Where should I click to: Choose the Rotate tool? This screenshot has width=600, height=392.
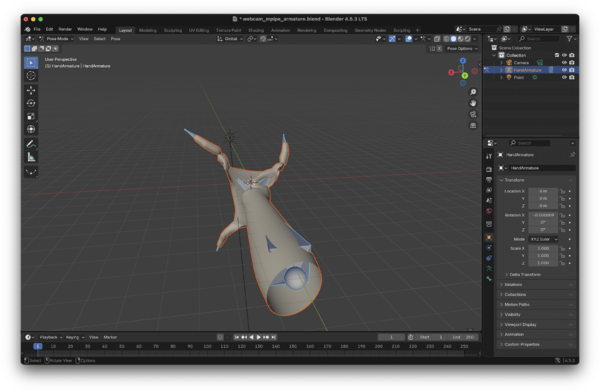pos(31,103)
